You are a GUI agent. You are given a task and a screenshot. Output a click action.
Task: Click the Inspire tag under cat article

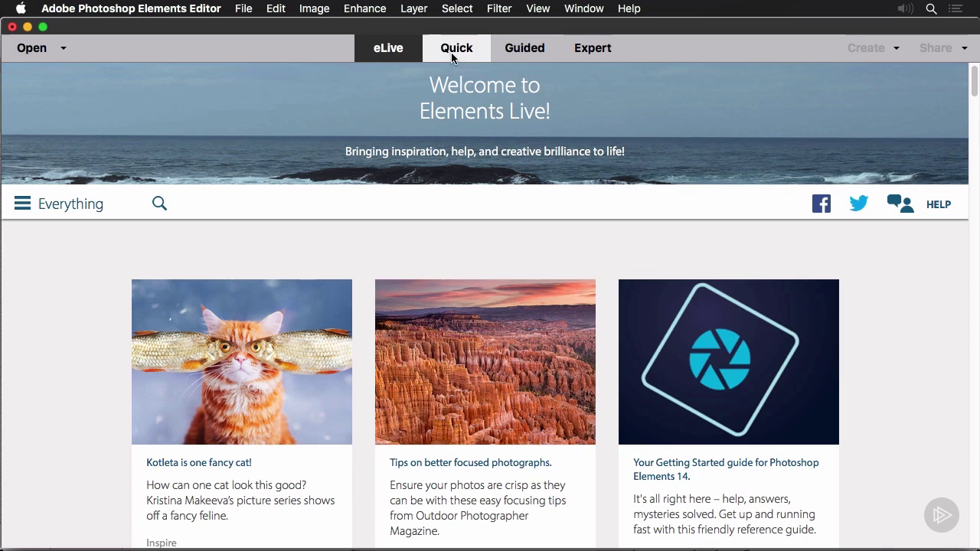coord(162,543)
